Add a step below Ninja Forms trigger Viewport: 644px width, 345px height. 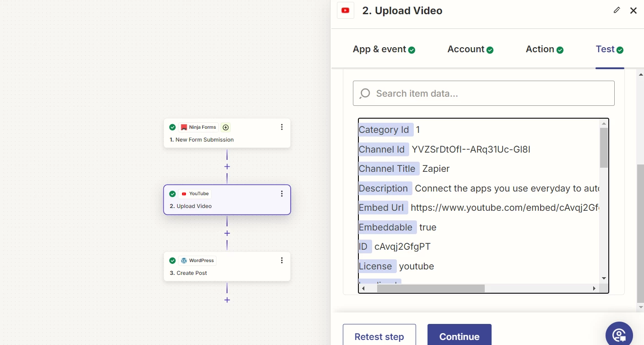pos(227,167)
